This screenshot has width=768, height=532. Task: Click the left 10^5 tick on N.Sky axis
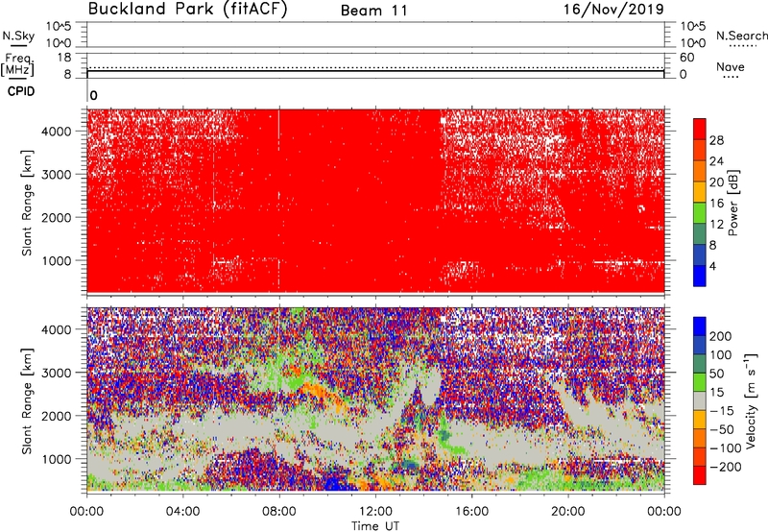tap(59, 26)
